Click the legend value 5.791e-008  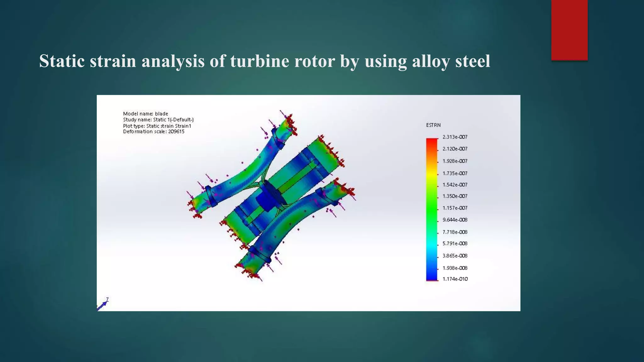455,244
